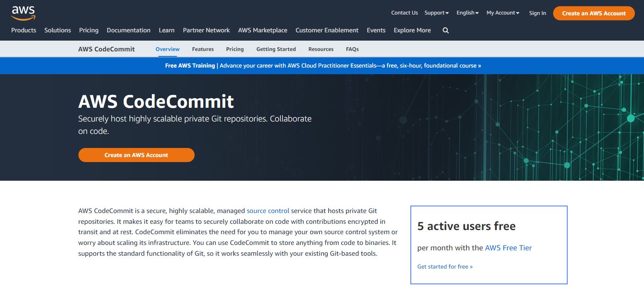
Task: Open Partner Network menu
Action: tap(206, 30)
